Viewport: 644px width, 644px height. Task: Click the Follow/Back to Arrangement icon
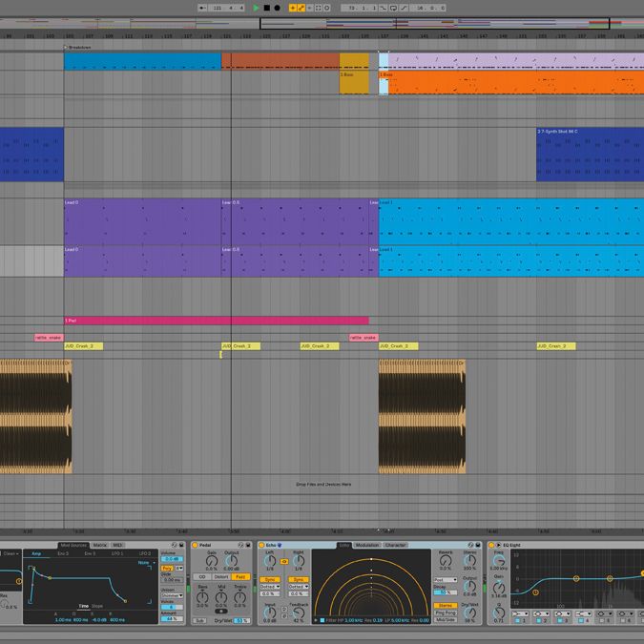[x=202, y=8]
